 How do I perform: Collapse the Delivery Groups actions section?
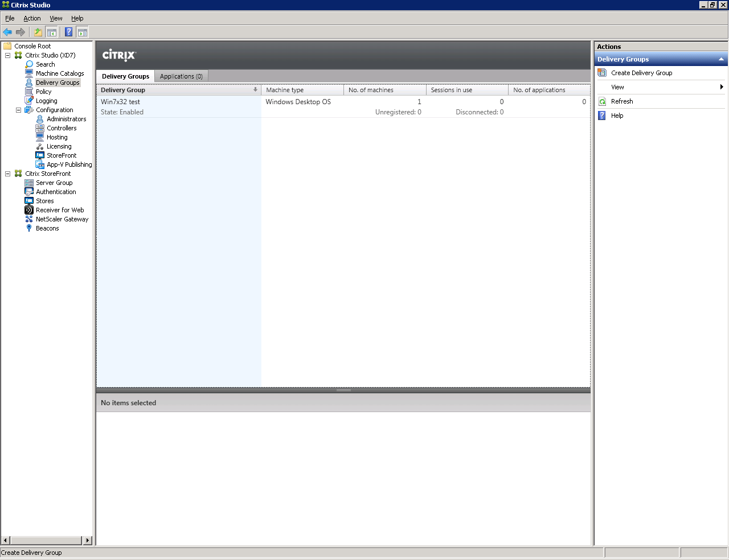[x=721, y=59]
